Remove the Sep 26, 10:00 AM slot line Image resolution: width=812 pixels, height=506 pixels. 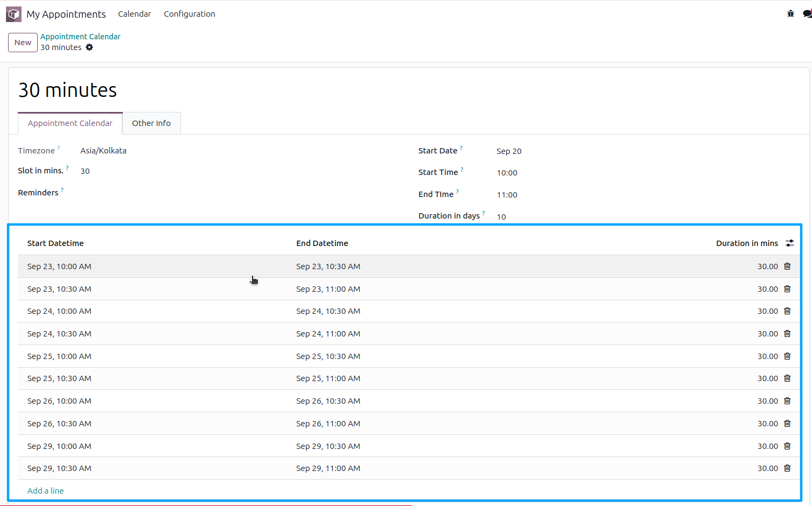pos(787,401)
